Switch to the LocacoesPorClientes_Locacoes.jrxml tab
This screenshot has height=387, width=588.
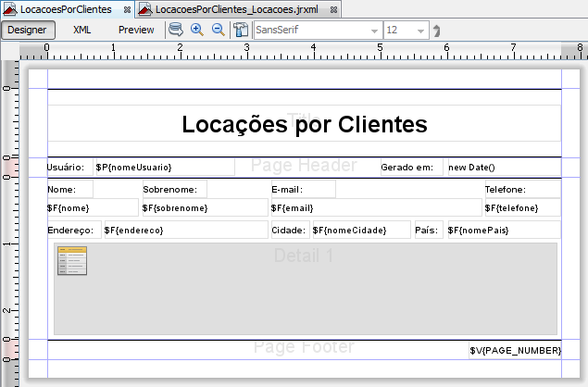tap(236, 8)
